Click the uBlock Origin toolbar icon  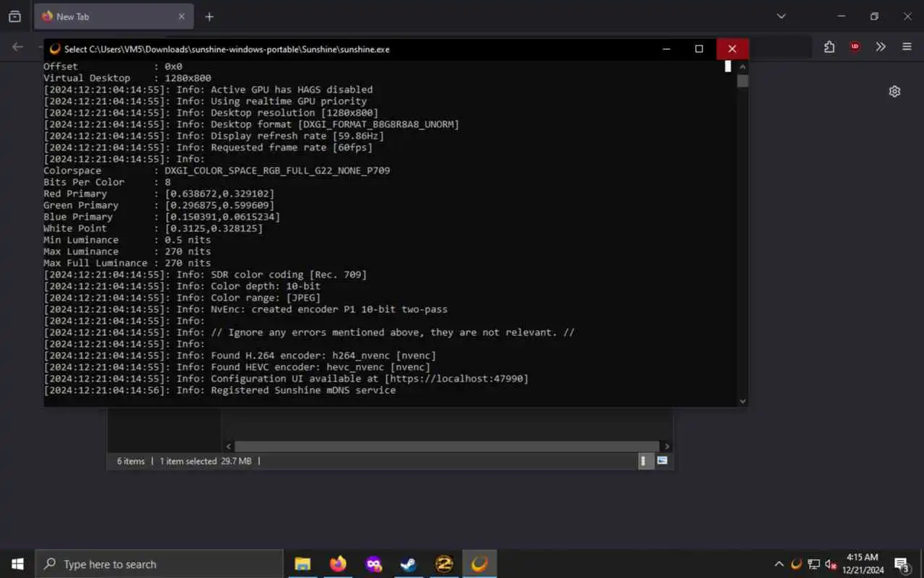tap(855, 47)
